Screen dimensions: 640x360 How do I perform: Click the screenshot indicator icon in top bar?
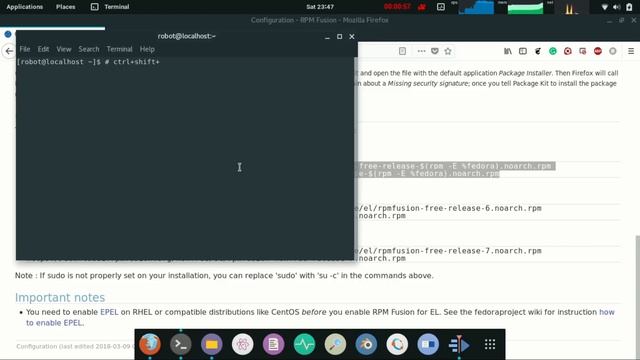tap(441, 7)
